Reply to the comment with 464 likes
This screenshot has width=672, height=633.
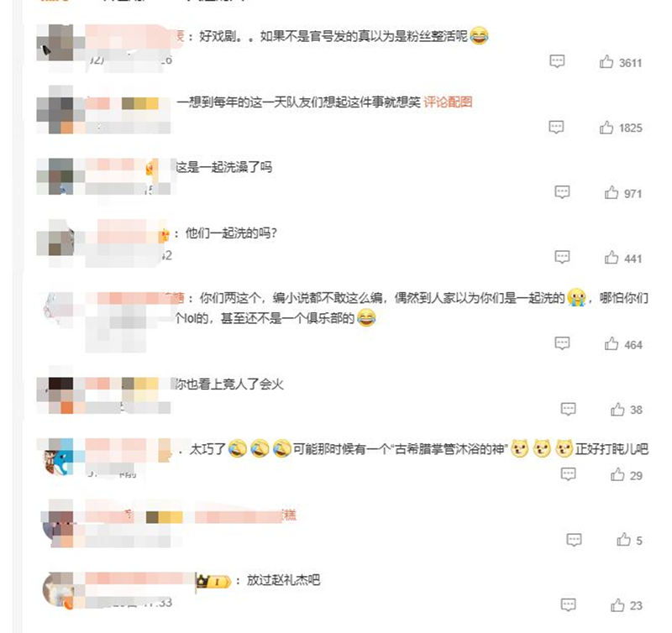[x=562, y=343]
